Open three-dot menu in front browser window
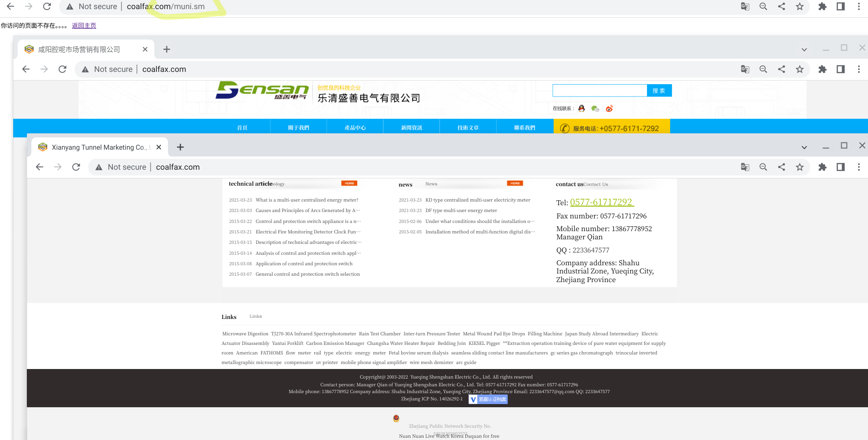 [x=859, y=167]
